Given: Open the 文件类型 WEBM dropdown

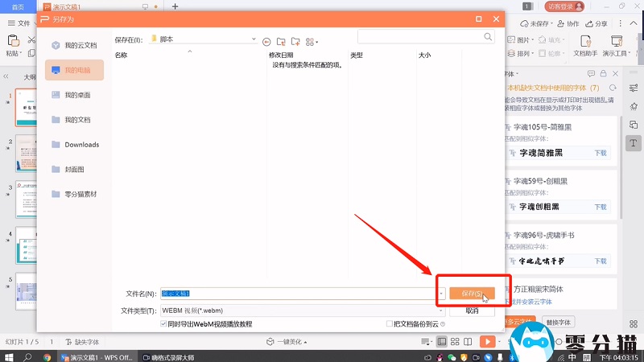Looking at the screenshot, I should (441, 311).
